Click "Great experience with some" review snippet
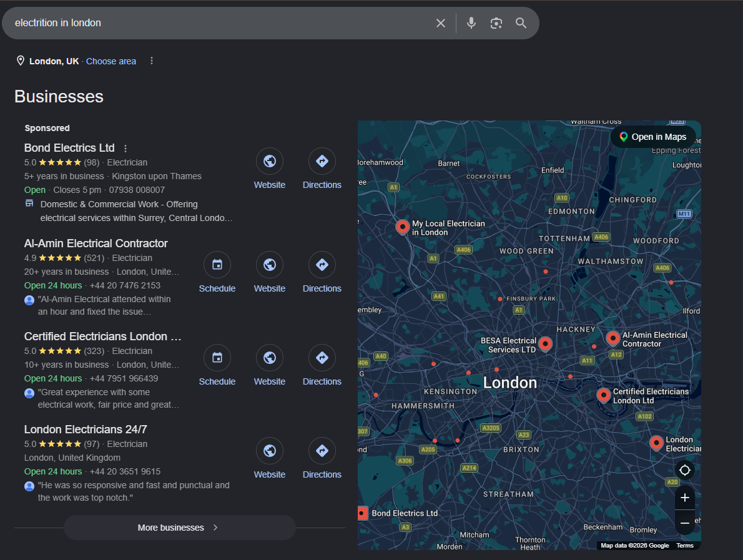This screenshot has height=560, width=743. (x=109, y=398)
